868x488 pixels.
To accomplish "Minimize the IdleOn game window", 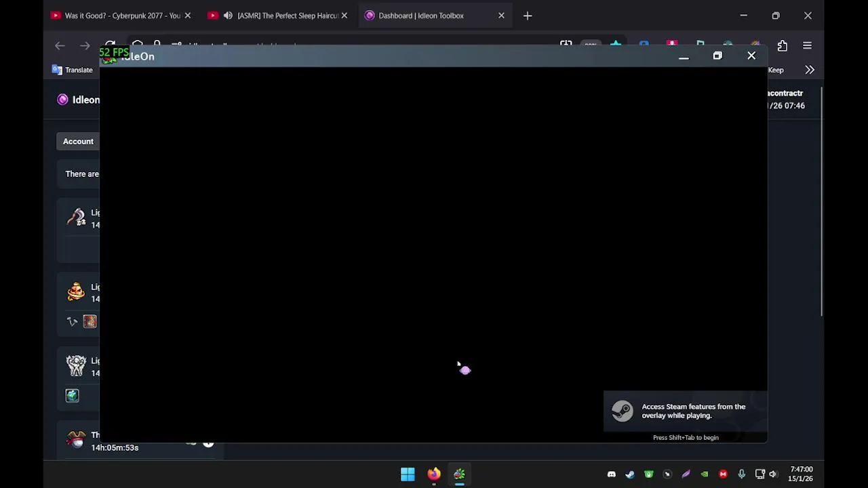I will point(684,56).
